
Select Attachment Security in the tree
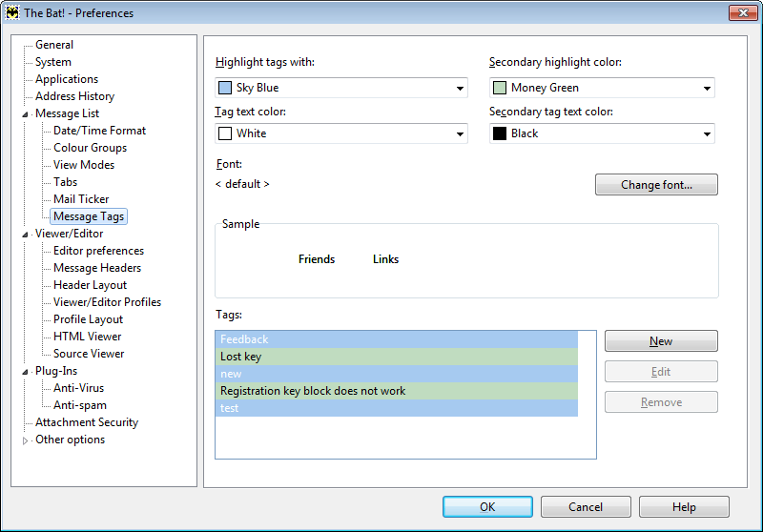[x=87, y=422]
